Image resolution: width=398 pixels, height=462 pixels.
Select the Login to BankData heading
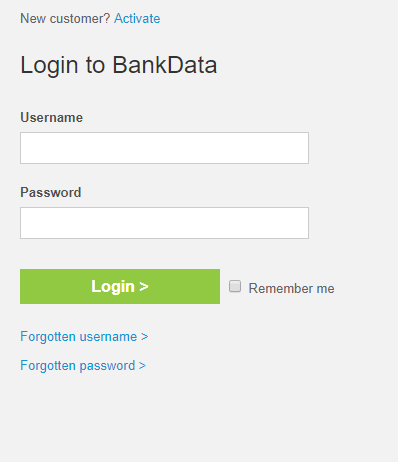(x=119, y=65)
